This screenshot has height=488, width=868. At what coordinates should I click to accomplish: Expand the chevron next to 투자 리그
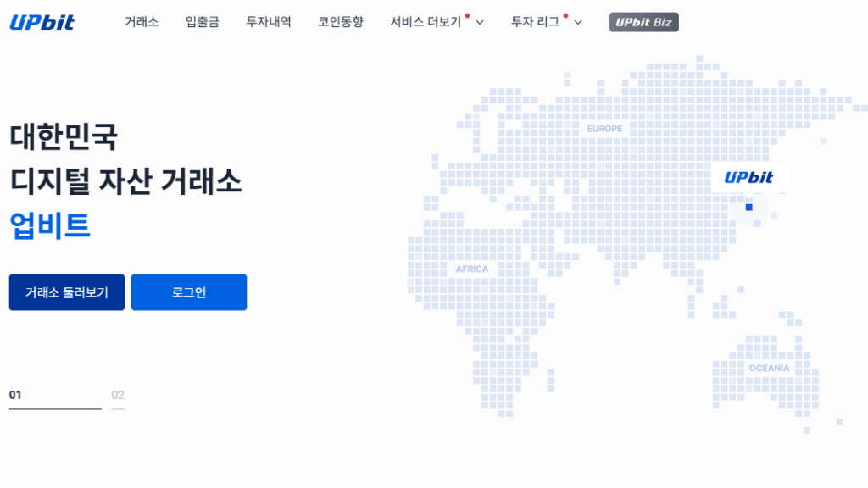(x=578, y=23)
